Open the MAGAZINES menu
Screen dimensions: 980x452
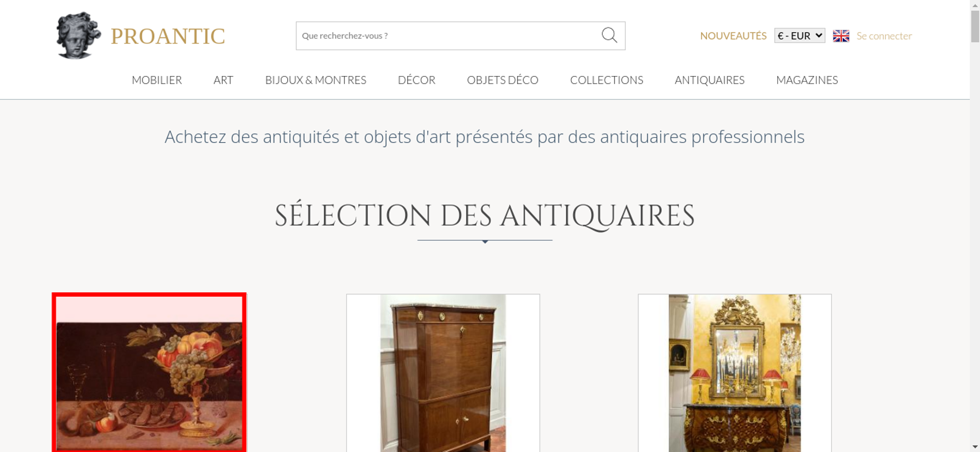[x=807, y=80]
